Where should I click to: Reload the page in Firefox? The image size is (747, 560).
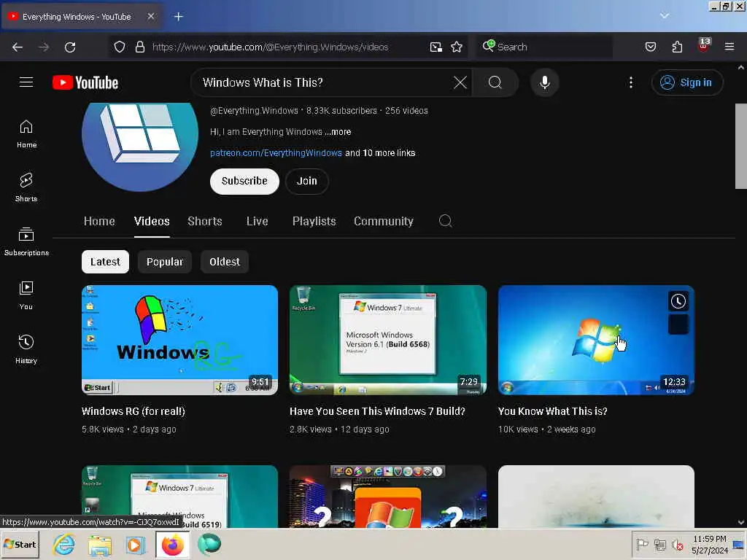[x=70, y=47]
